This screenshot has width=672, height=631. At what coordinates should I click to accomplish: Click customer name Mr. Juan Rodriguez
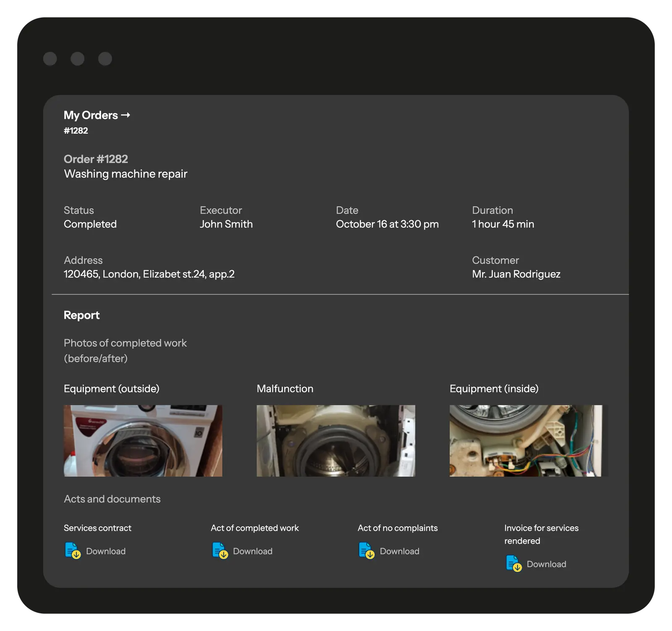tap(516, 274)
